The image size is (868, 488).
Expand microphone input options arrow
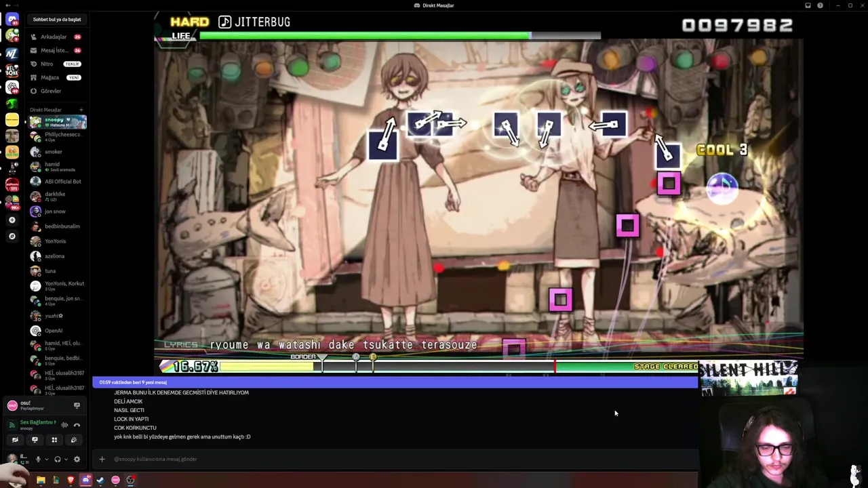(46, 460)
